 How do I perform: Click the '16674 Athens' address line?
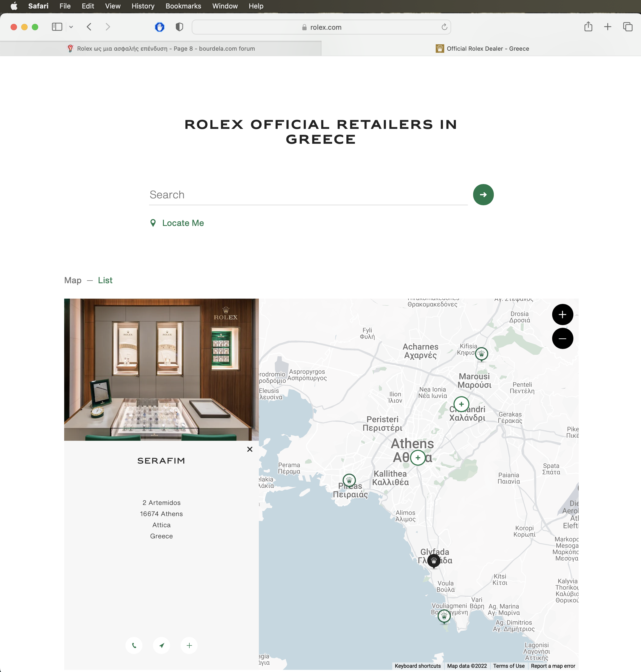pyautogui.click(x=161, y=514)
